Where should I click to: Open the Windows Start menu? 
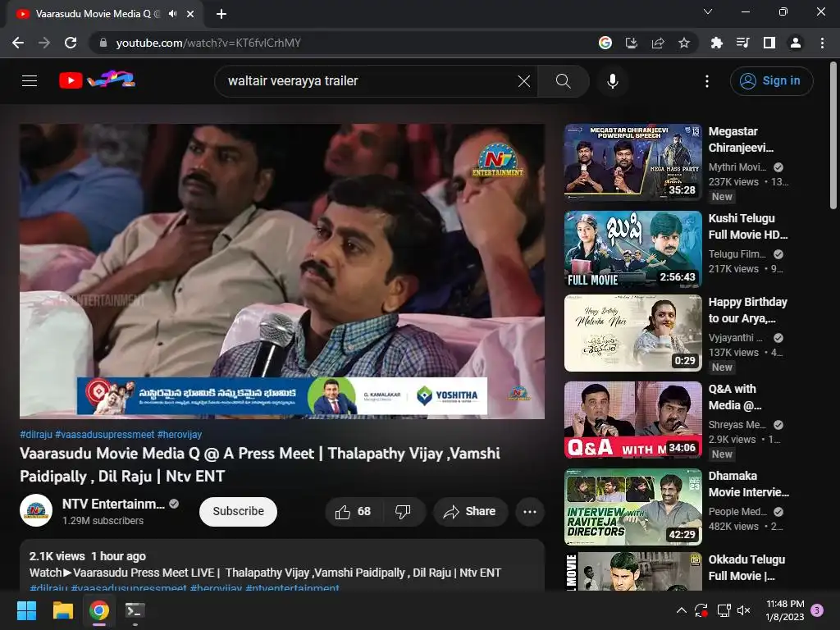click(26, 610)
